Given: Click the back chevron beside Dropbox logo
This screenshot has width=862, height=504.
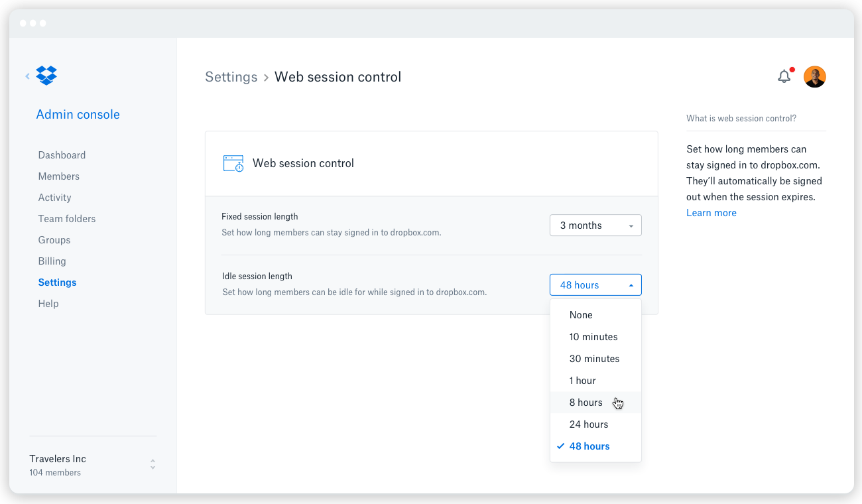Looking at the screenshot, I should pyautogui.click(x=28, y=76).
